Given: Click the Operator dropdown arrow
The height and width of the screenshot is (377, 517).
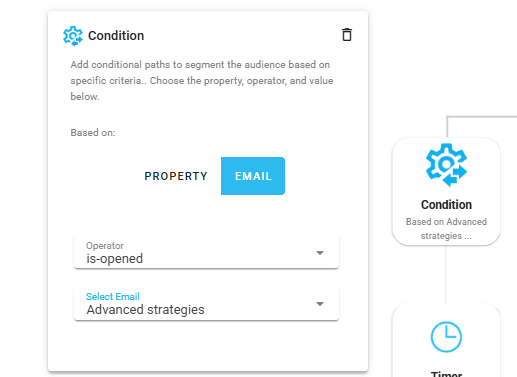Looking at the screenshot, I should pos(320,253).
